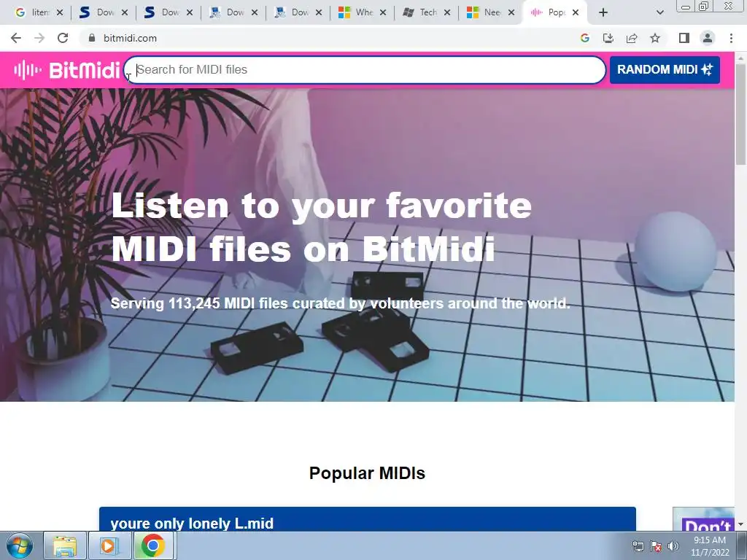Go forward in browser history
Viewport: 747px width, 560px height.
click(x=39, y=38)
